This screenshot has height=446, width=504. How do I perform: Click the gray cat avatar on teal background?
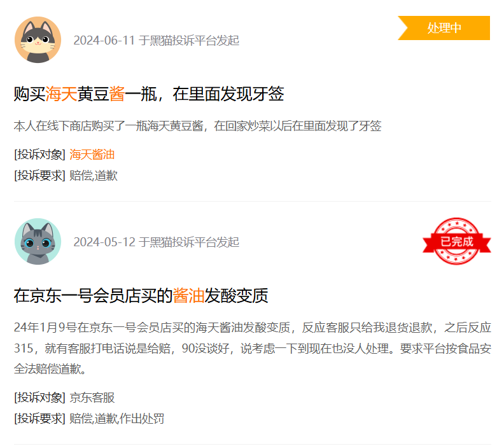tap(38, 242)
